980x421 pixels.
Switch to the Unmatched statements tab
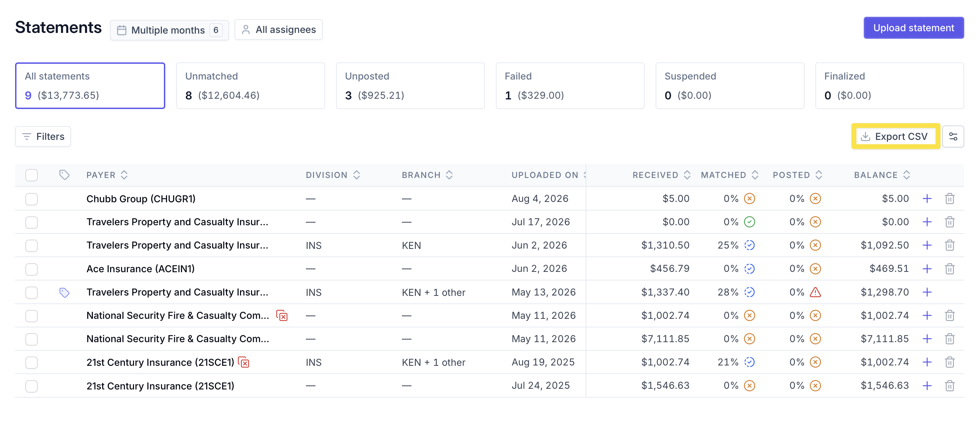coord(250,86)
